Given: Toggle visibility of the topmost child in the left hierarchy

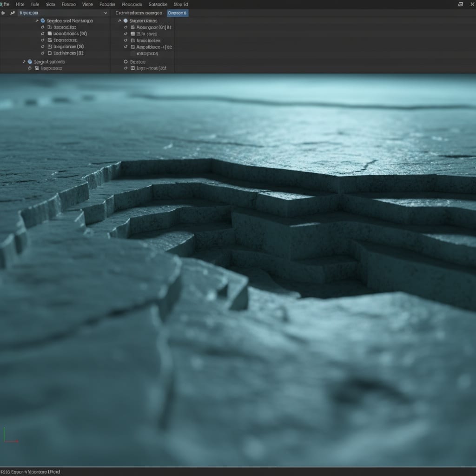Looking at the screenshot, I should click(42, 27).
